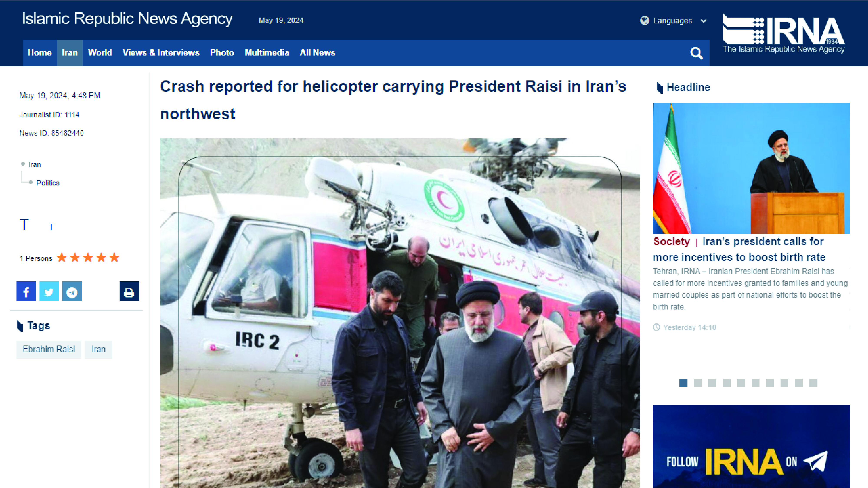
Task: Open the Languages dropdown
Action: coord(673,21)
